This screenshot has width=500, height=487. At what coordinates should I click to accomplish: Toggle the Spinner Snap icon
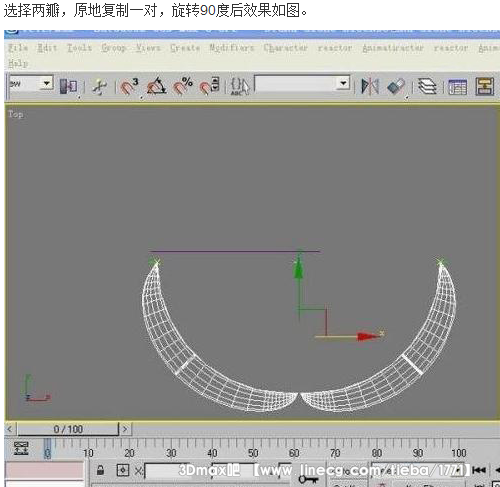(x=209, y=87)
